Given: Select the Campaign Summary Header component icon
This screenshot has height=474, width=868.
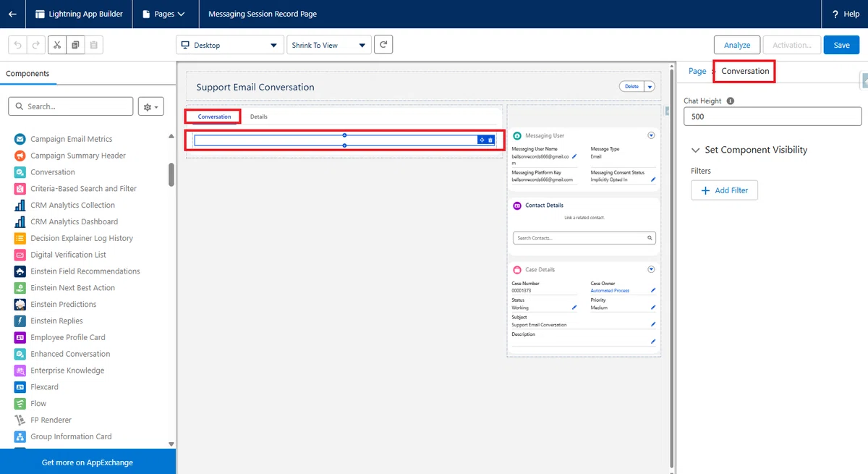Looking at the screenshot, I should click(x=20, y=156).
